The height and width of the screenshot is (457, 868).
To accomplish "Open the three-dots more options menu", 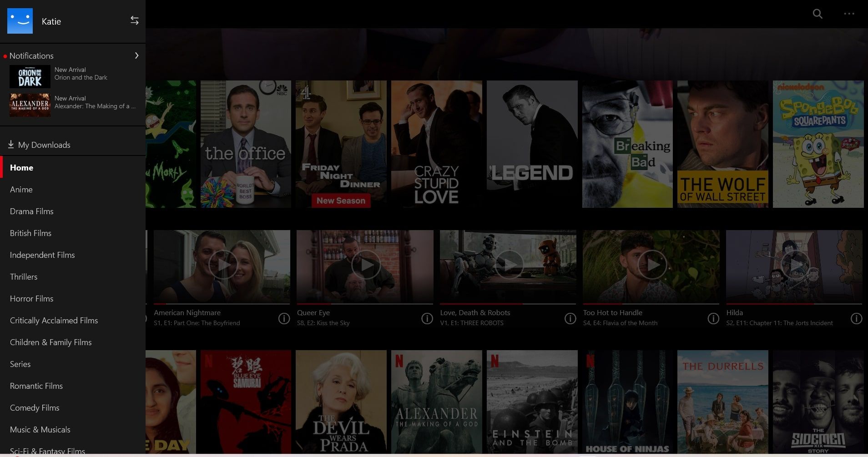I will point(849,14).
